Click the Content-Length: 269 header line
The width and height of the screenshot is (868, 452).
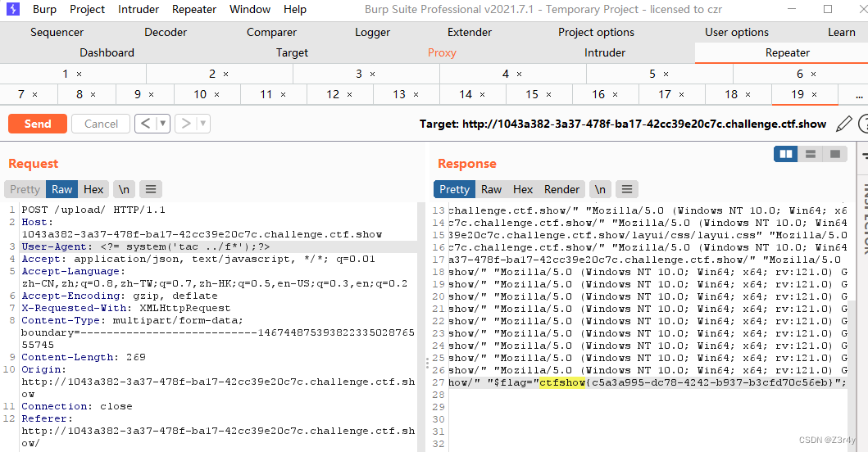84,357
